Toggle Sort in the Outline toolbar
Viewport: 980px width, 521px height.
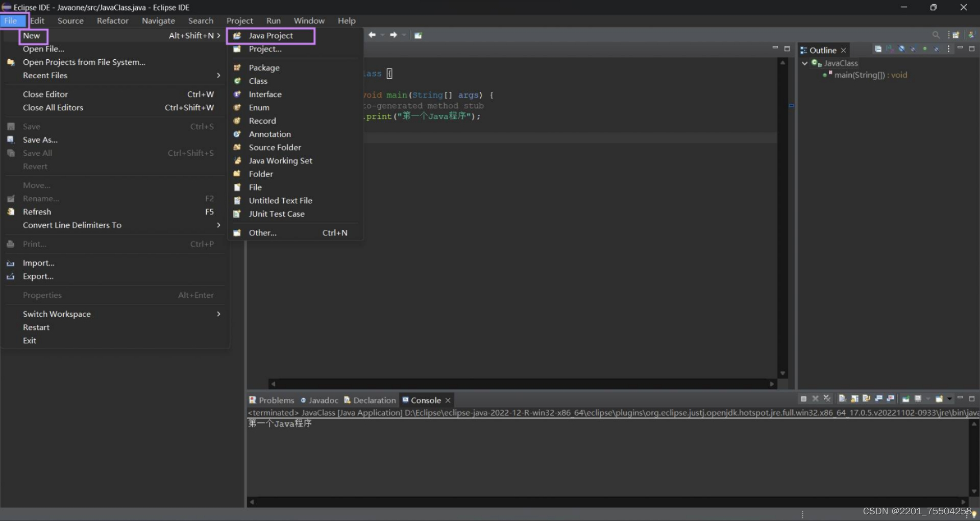tap(890, 49)
